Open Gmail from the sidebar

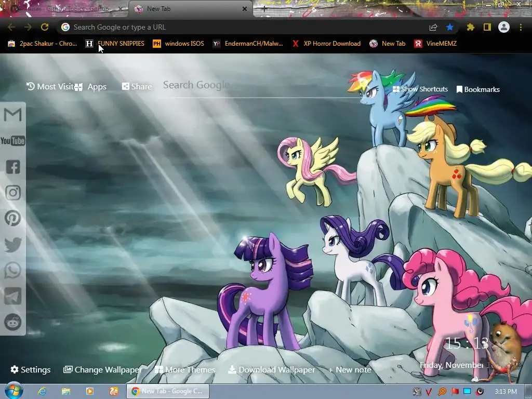[13, 115]
